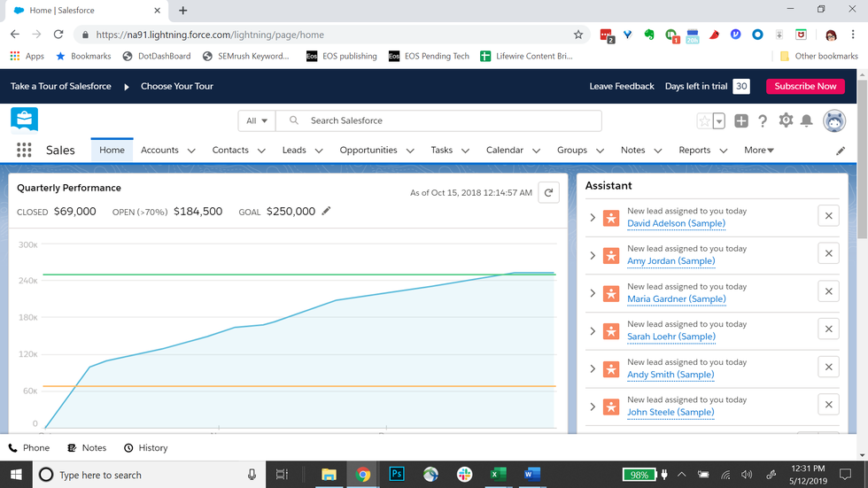This screenshot has height=488, width=868.
Task: Dismiss the Maria Gardner lead notification
Action: point(828,291)
